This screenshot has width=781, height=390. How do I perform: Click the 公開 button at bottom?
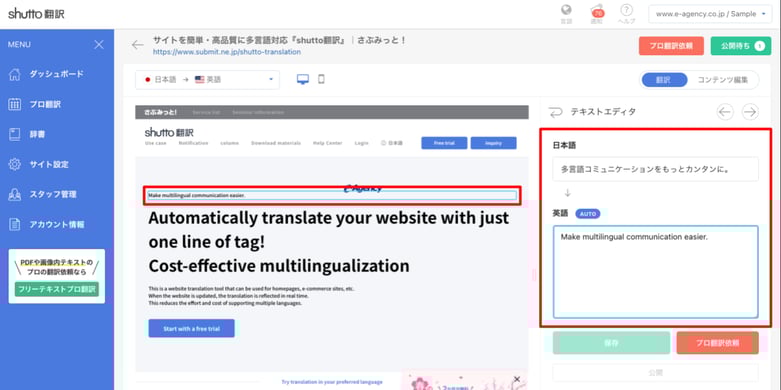tap(655, 373)
